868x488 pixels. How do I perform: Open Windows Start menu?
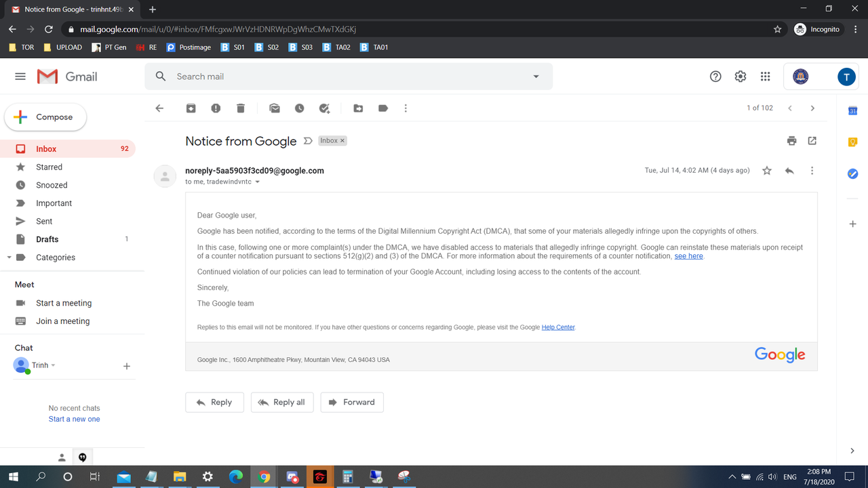[13, 477]
